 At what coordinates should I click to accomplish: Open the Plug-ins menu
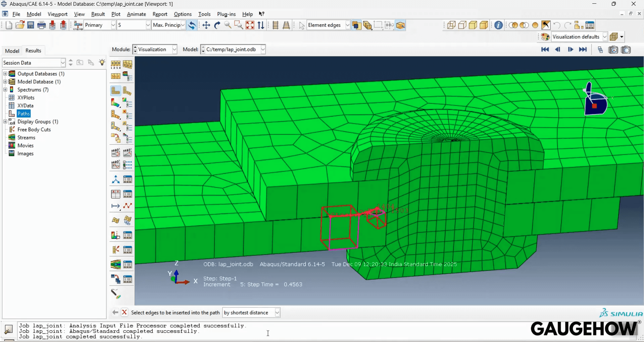coord(227,14)
